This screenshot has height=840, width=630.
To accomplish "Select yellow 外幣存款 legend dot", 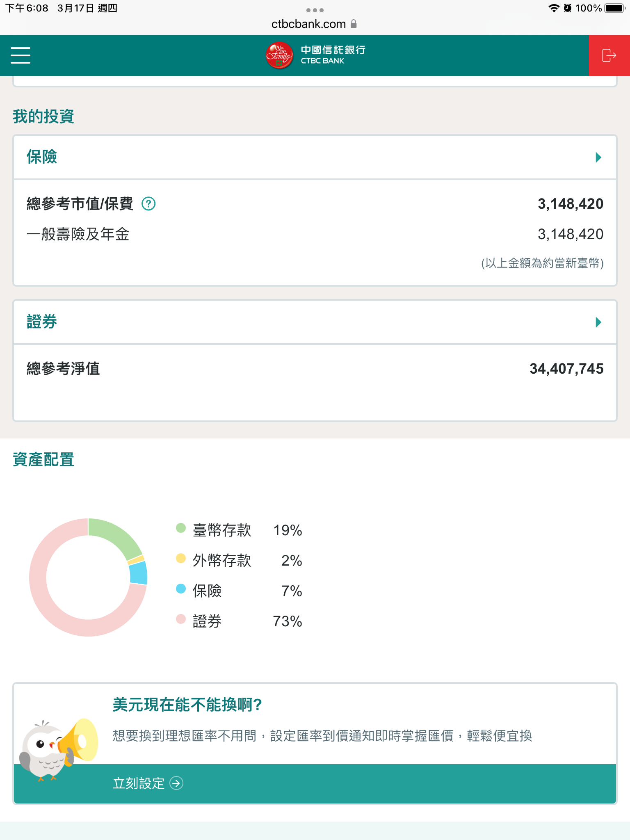I will (181, 558).
